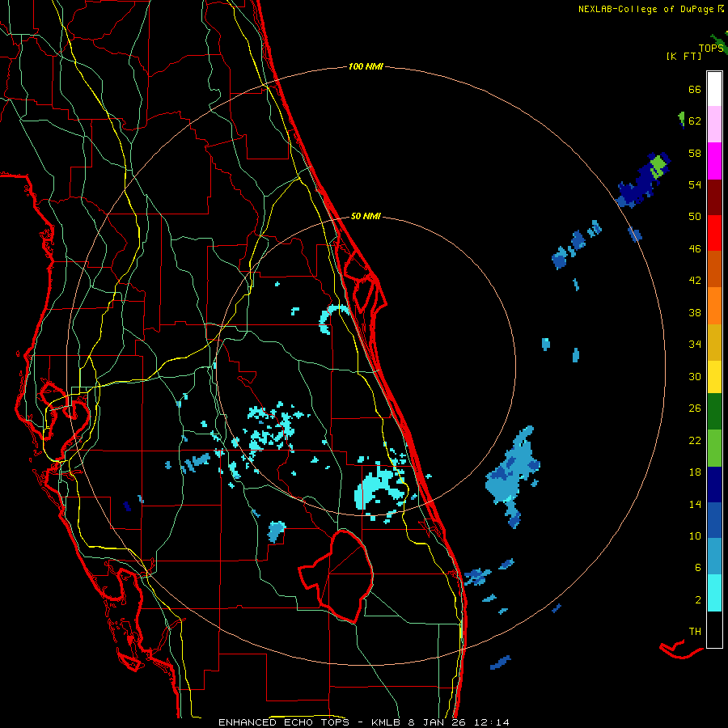Click the cyan 6 kft legend swatch
The height and width of the screenshot is (728, 728).
pos(714,593)
